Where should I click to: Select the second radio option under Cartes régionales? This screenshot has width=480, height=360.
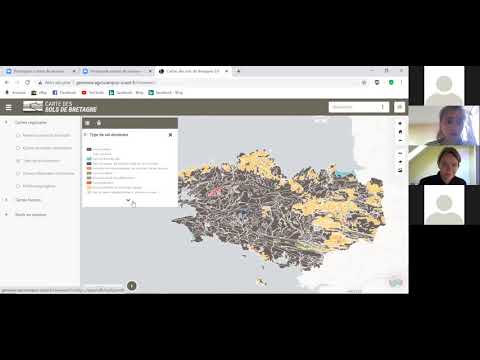pos(18,148)
